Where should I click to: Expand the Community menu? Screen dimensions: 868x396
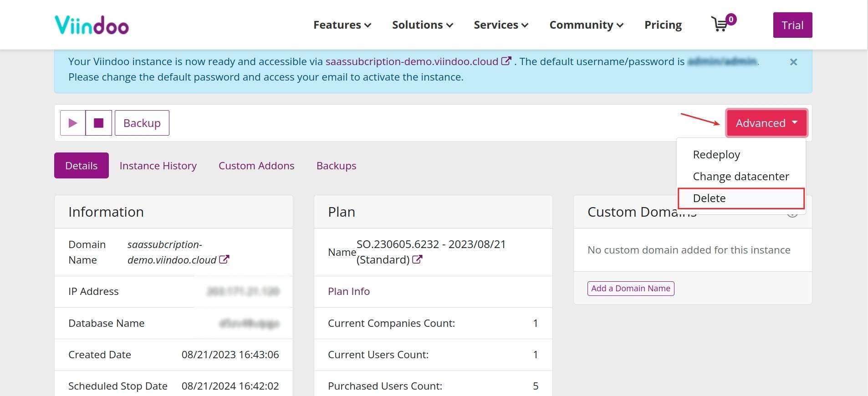[586, 25]
